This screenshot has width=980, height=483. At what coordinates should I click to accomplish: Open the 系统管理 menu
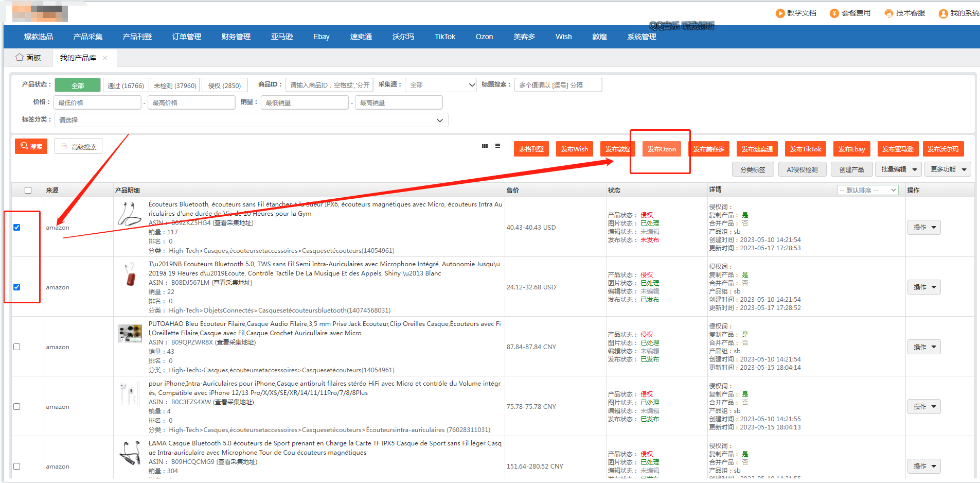642,37
